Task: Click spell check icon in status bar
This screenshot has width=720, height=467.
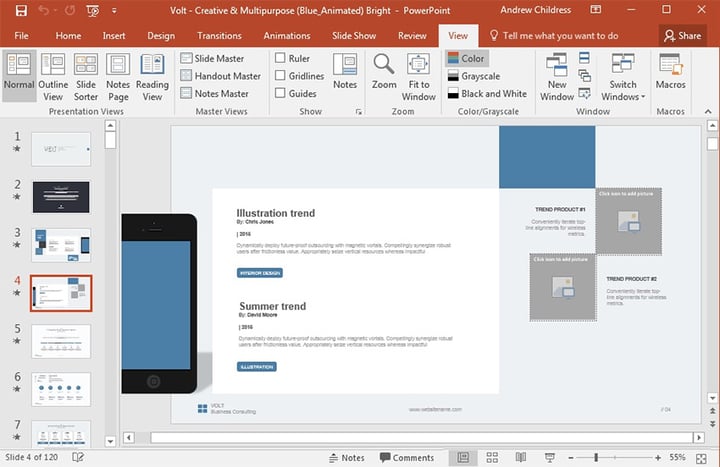Action: (78, 457)
